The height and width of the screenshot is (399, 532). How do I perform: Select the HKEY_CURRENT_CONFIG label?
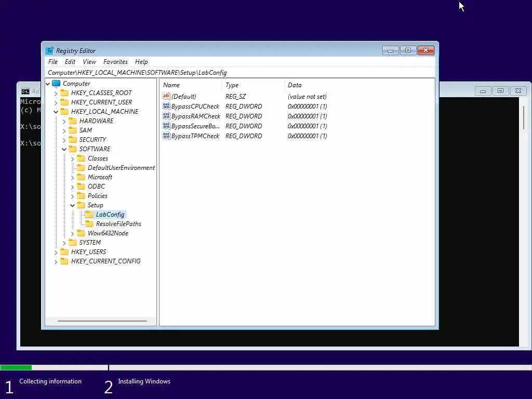105,261
